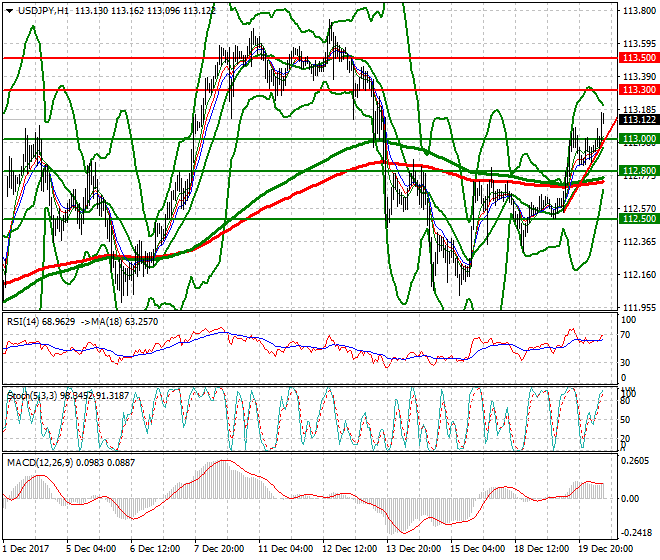Select the green 112.800 price level tag
This screenshot has height=560, width=660.
[637, 171]
